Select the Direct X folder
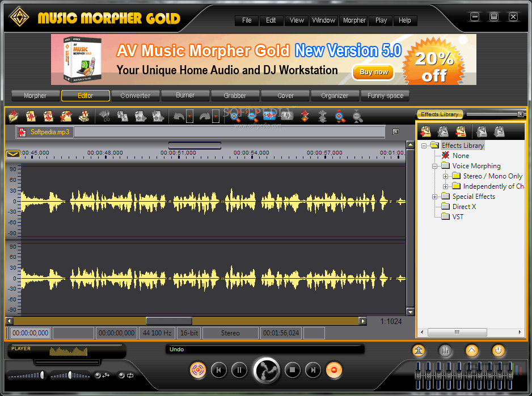 [459, 206]
